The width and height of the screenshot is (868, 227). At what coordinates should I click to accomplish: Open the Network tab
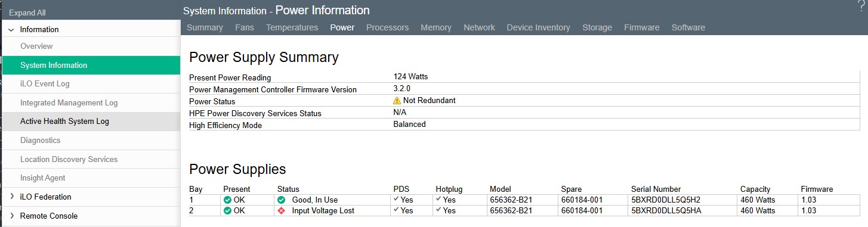coord(479,27)
